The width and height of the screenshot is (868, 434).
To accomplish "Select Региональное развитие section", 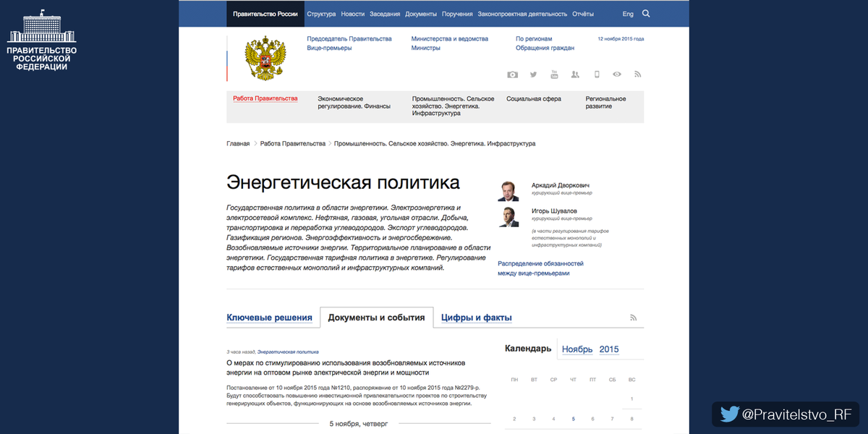I will (606, 102).
